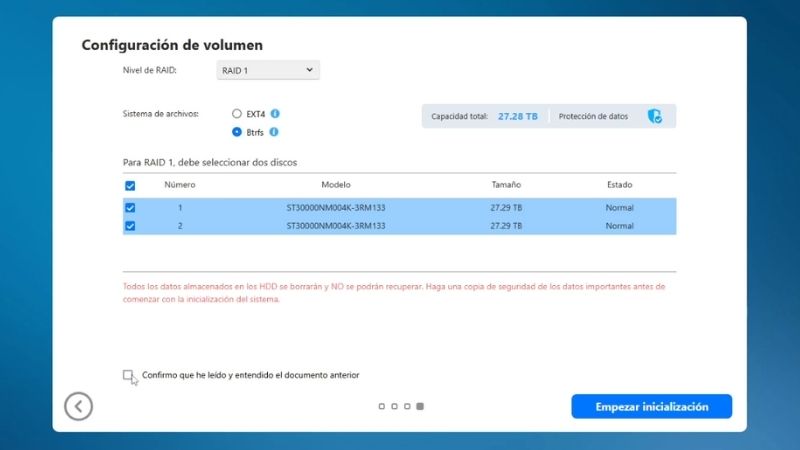Toggle the select-all disks header checkbox
The width and height of the screenshot is (800, 450).
tap(130, 186)
